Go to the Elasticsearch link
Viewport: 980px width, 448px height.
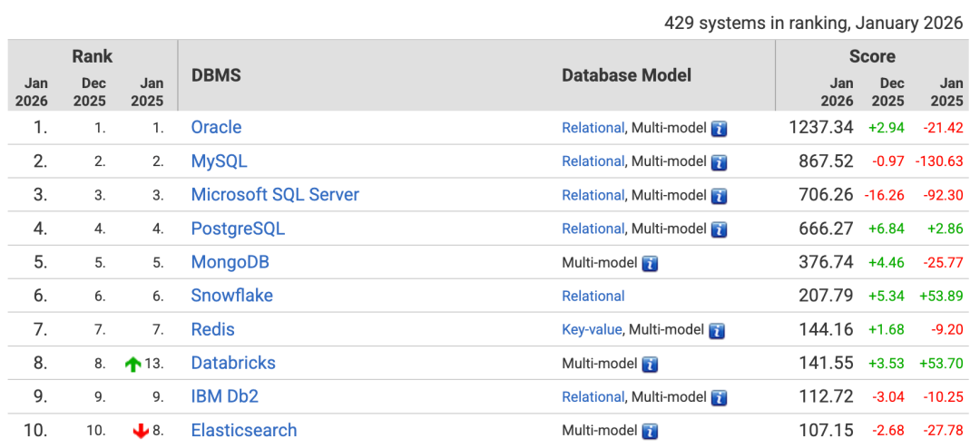pyautogui.click(x=244, y=430)
